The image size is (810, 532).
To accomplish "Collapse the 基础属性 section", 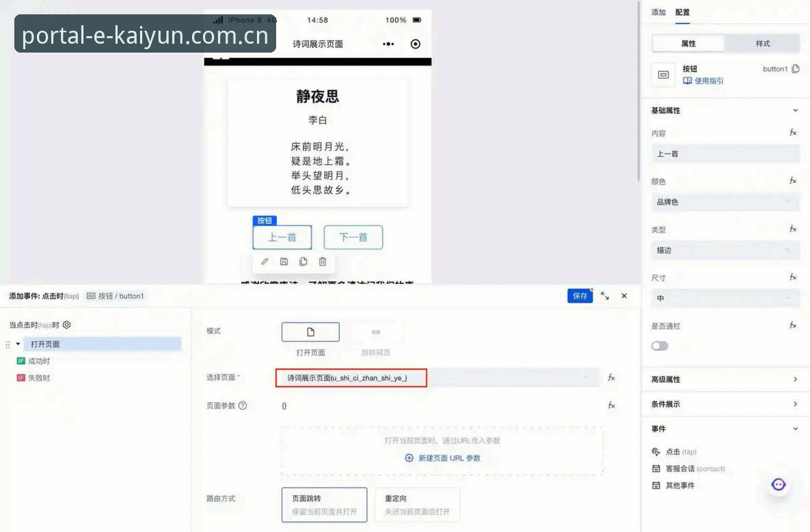I will (x=796, y=111).
